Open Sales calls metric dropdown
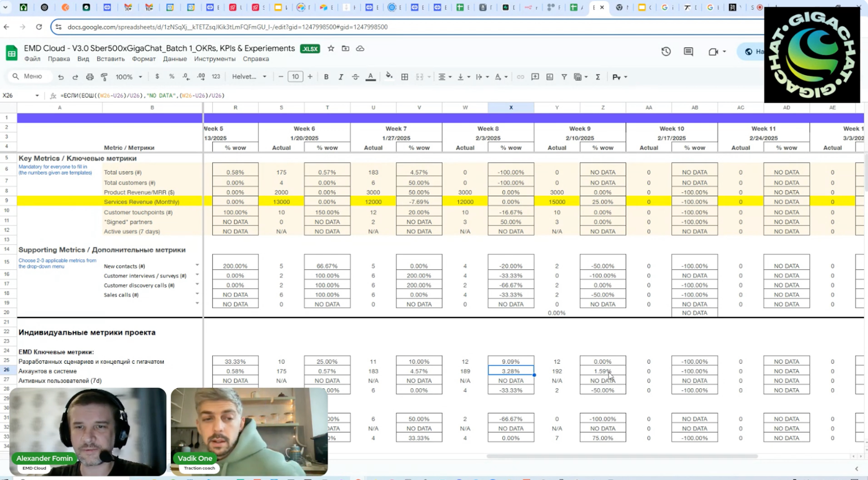Image resolution: width=868 pixels, height=480 pixels. (197, 294)
